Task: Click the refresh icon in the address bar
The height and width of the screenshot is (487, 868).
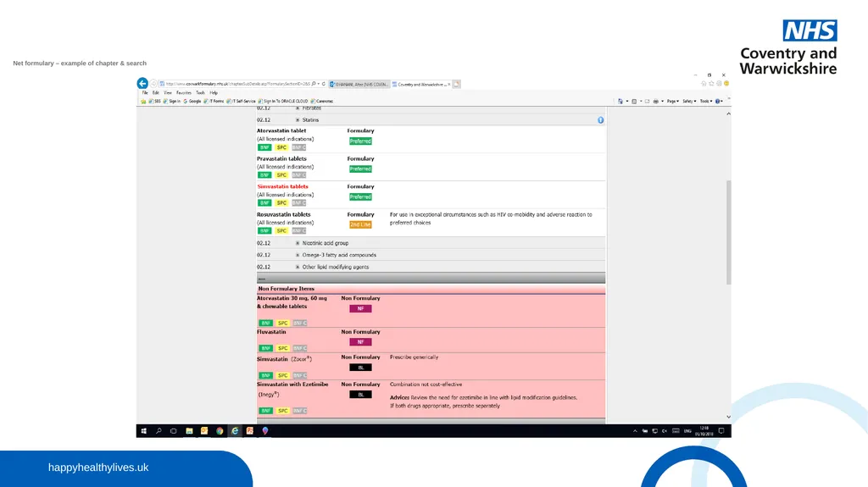Action: point(324,84)
